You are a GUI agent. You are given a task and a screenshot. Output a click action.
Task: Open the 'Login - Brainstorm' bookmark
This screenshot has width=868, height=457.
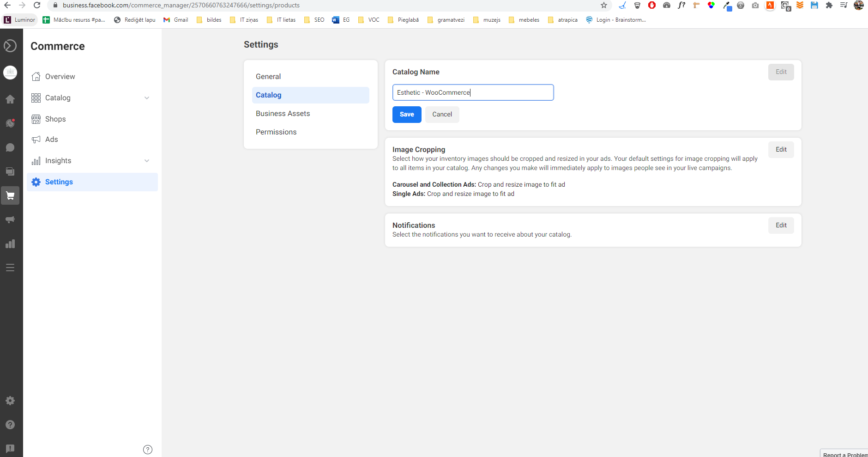click(616, 20)
